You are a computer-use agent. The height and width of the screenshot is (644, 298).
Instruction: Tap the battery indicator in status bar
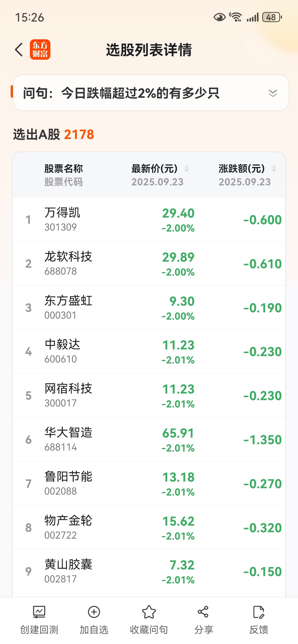click(272, 17)
